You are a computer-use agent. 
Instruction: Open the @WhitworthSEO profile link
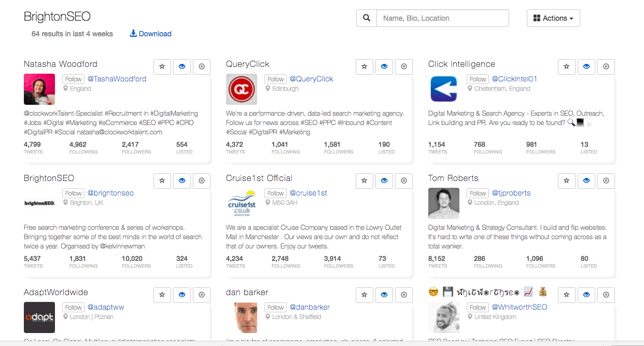point(519,307)
